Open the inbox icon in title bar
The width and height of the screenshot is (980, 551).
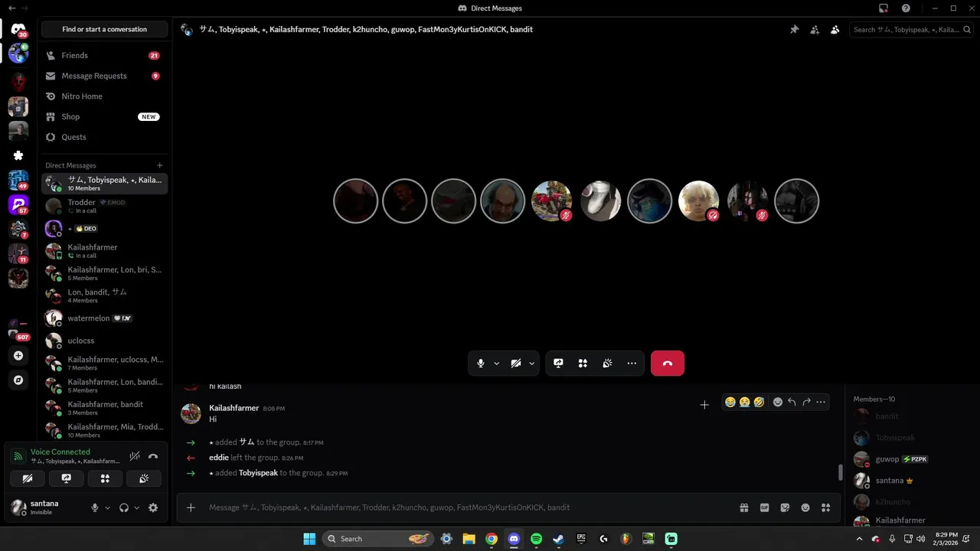[884, 8]
